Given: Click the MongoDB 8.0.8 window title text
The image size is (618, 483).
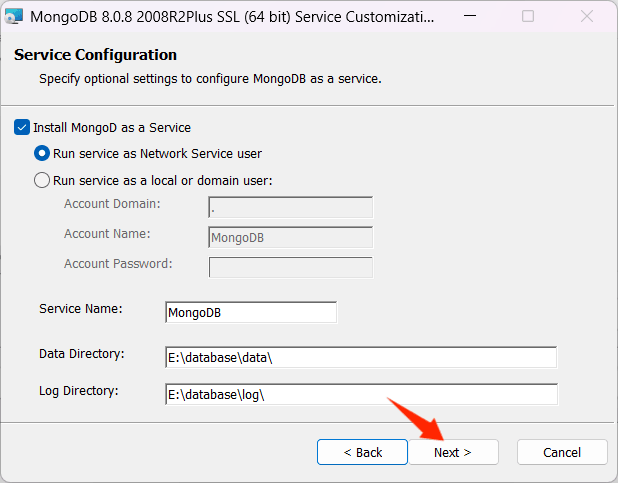Looking at the screenshot, I should pyautogui.click(x=232, y=17).
